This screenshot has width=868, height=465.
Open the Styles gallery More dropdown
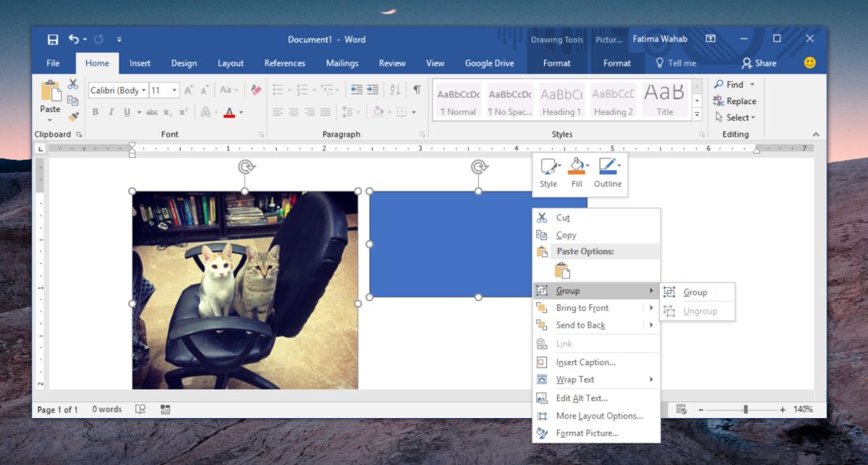click(x=697, y=114)
